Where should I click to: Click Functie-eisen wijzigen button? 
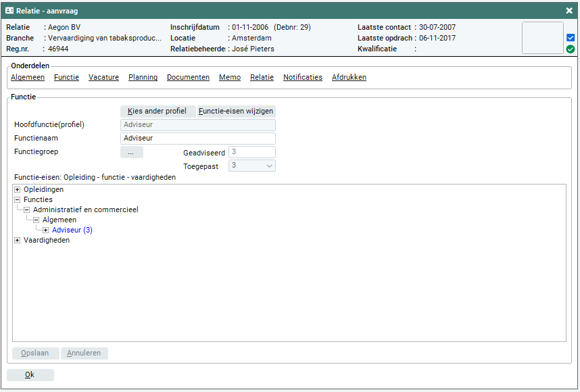(x=237, y=111)
